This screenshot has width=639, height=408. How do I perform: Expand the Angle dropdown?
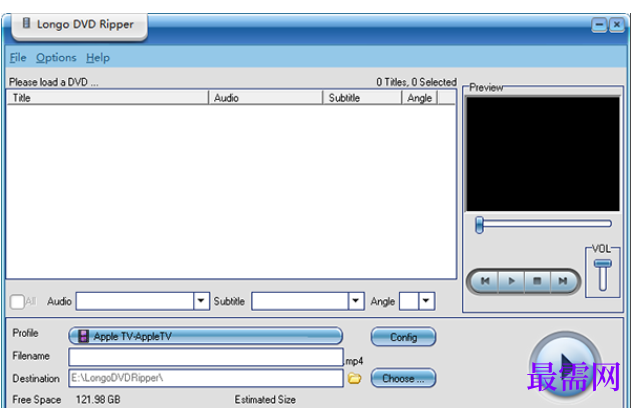[426, 301]
